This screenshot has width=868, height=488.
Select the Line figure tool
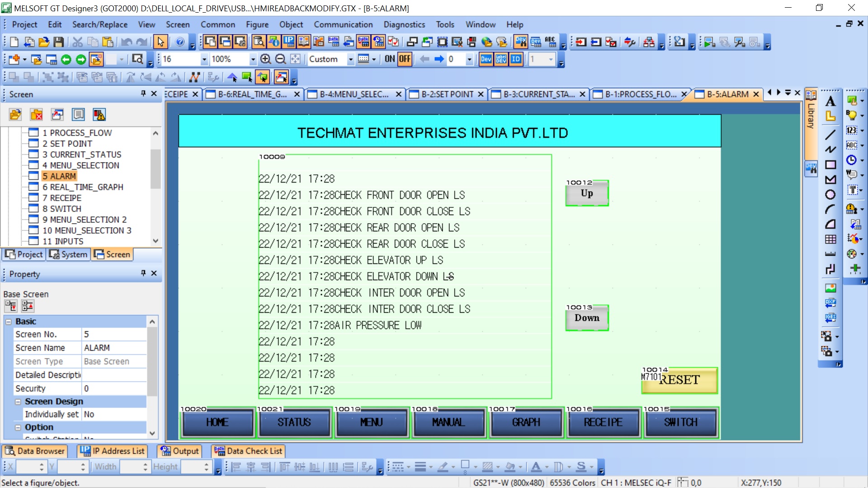[x=830, y=134]
